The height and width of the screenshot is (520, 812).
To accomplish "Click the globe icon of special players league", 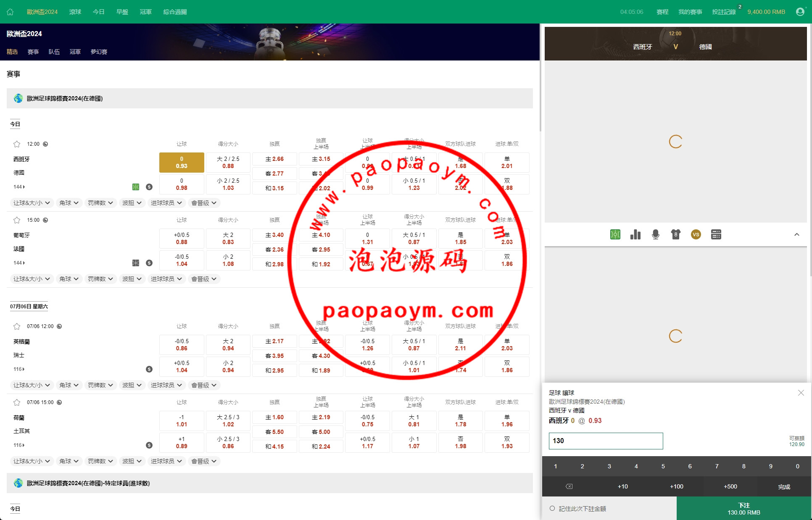I will coord(18,483).
